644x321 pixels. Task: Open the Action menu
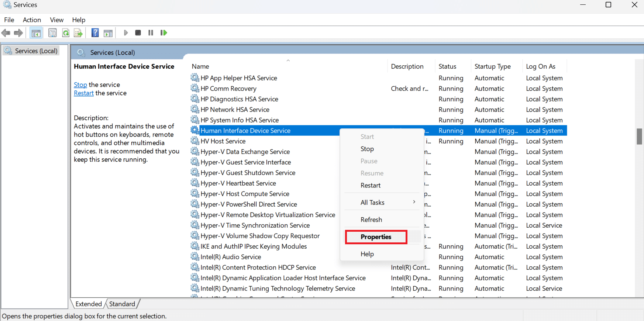[32, 20]
